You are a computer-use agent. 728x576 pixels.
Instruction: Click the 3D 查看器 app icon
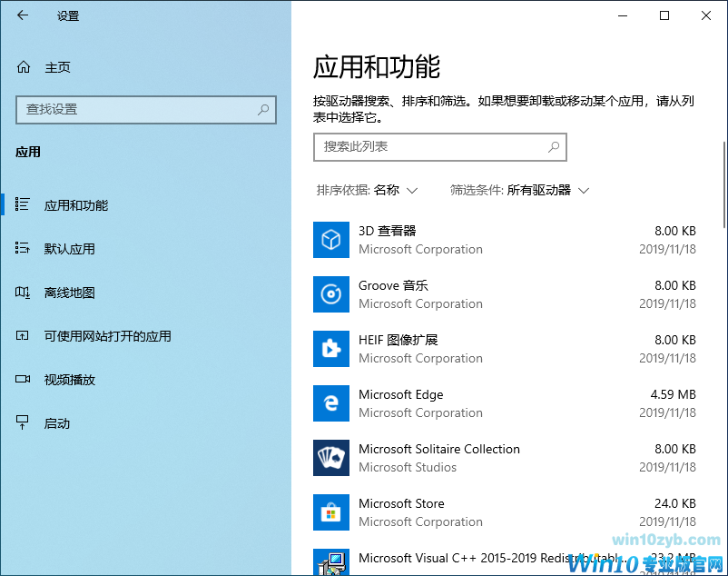(331, 240)
